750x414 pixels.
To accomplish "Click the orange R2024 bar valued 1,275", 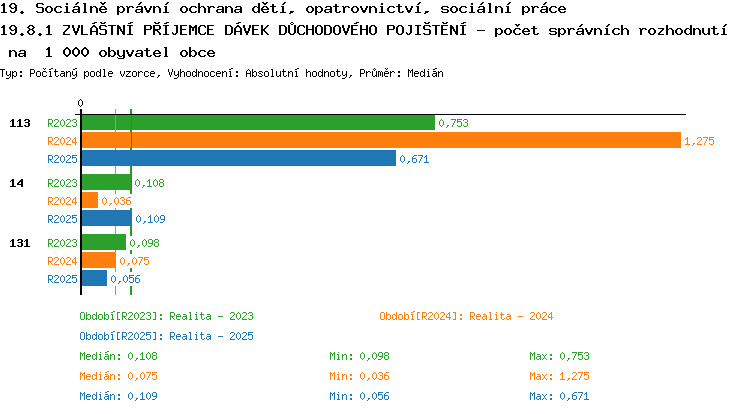I will click(x=381, y=141).
